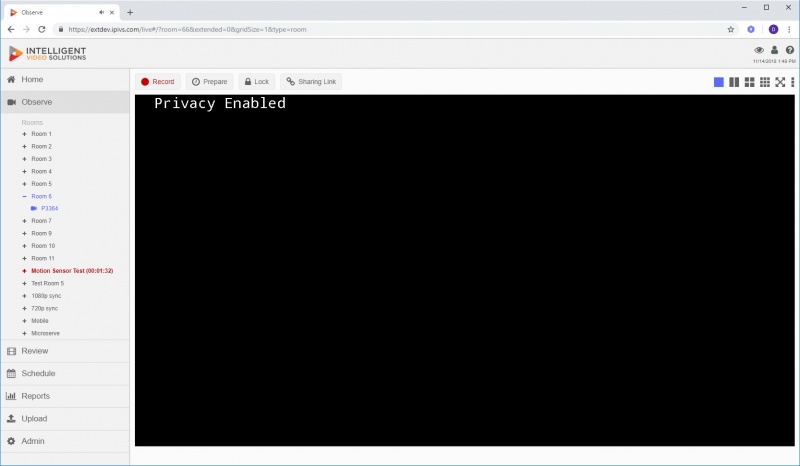Expand Room 10 in the rooms tree

point(24,246)
